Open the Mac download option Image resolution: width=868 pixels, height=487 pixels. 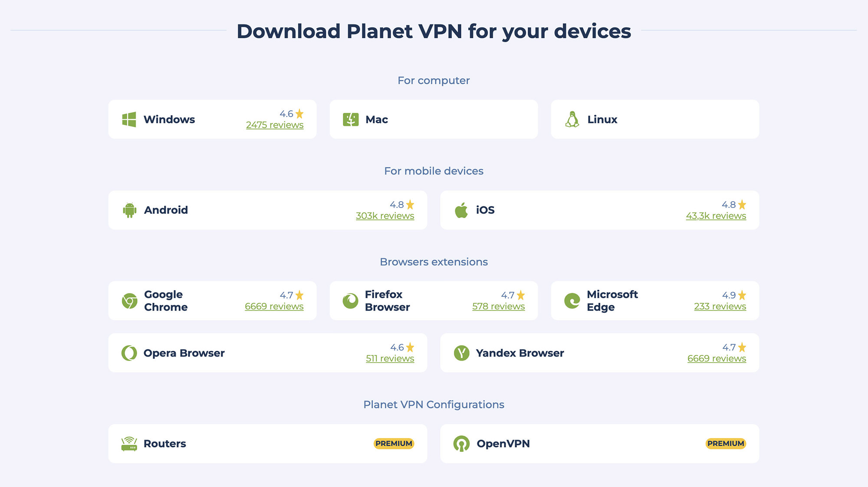pyautogui.click(x=434, y=119)
